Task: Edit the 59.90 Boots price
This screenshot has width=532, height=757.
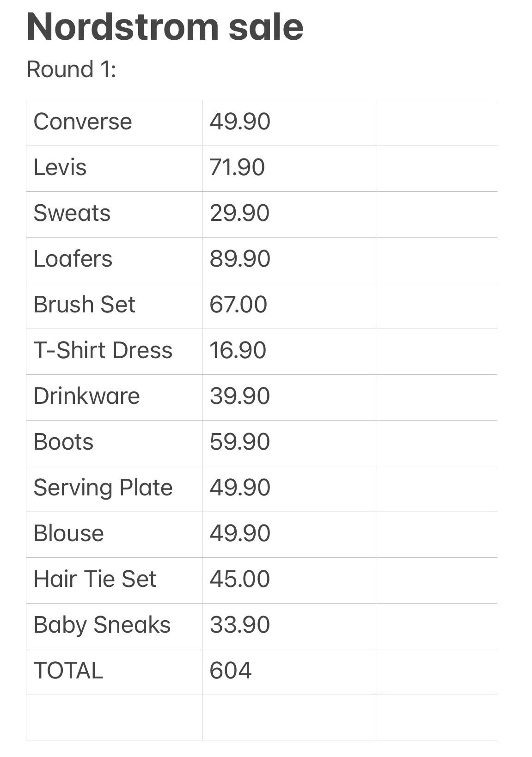Action: 289,443
